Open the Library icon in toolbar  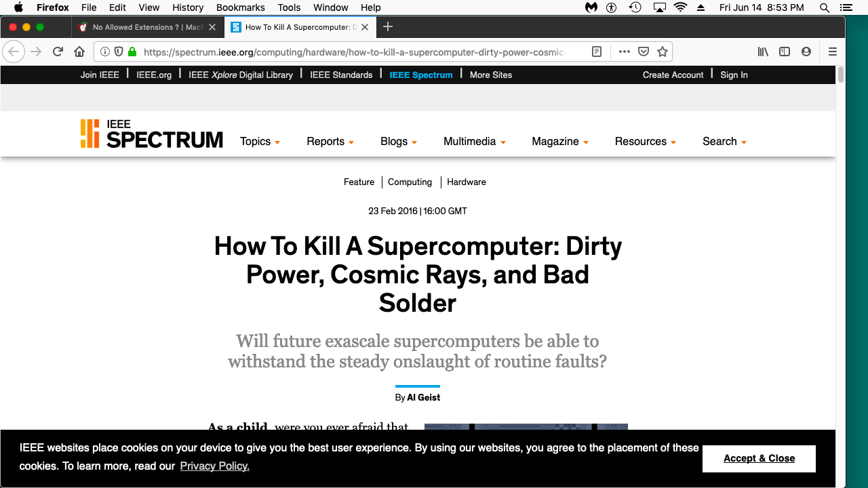point(763,52)
